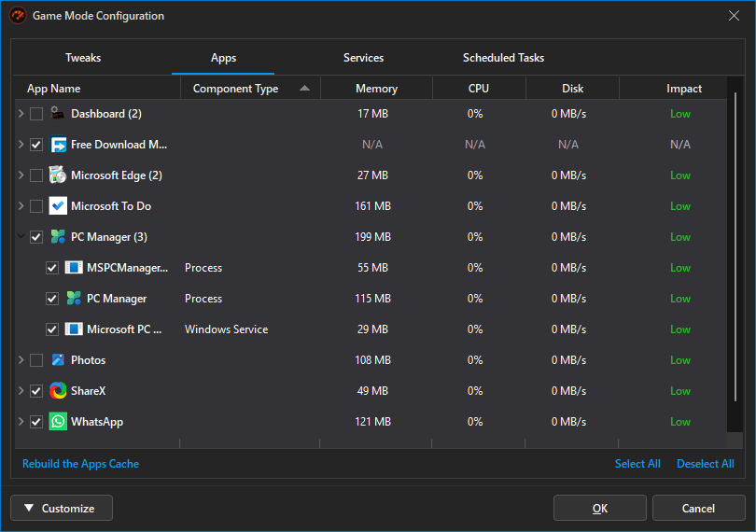Uncheck the PC Manager (3) checkbox
The image size is (756, 532).
click(x=36, y=237)
